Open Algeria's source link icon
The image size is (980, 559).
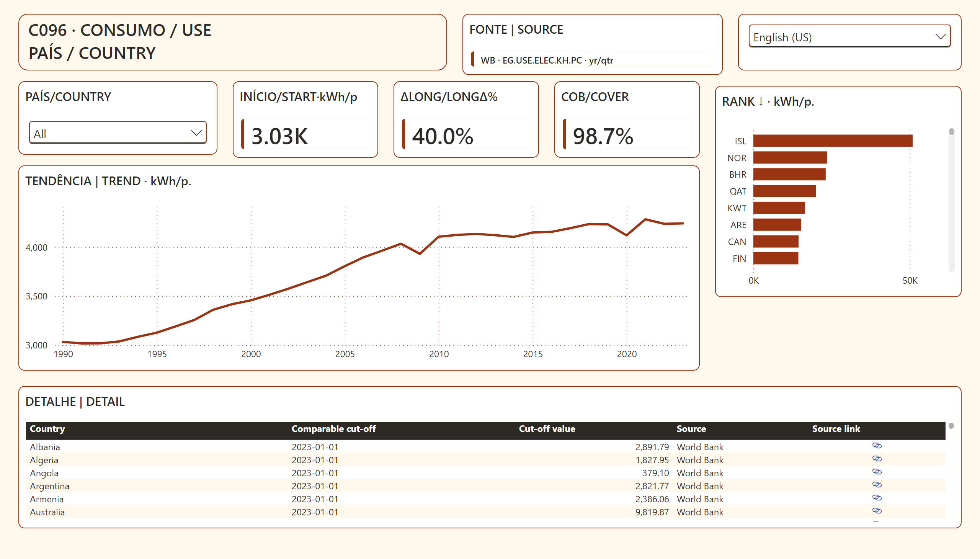coord(877,459)
